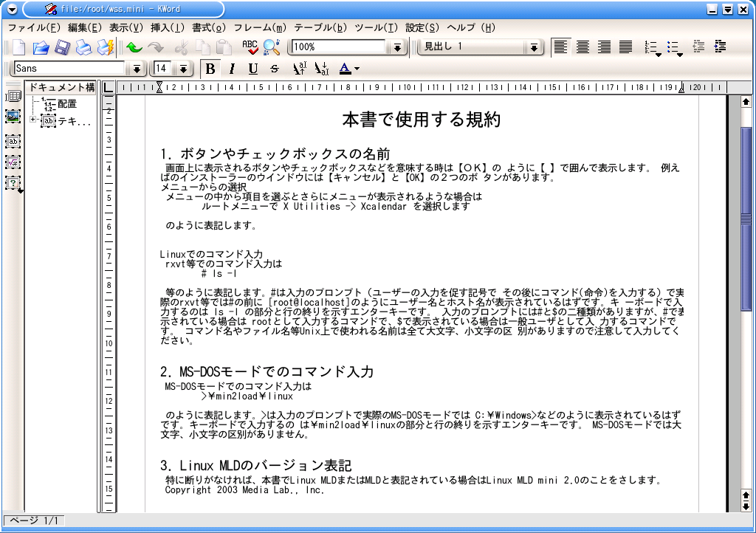Click the greyed redo arrow icon

[156, 47]
